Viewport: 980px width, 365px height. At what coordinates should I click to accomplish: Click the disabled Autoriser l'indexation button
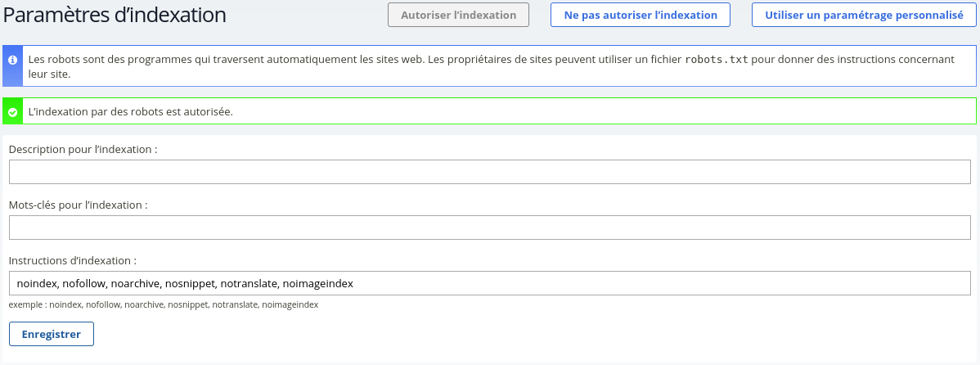(x=458, y=15)
